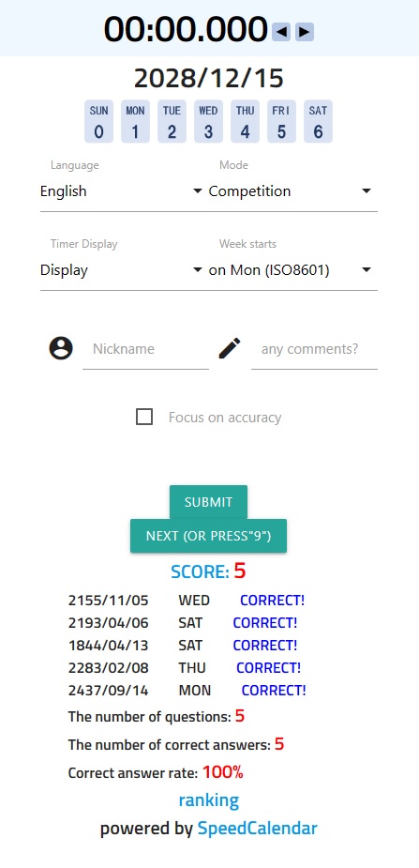Click the question date 2028/12/15
The image size is (419, 868).
[208, 78]
